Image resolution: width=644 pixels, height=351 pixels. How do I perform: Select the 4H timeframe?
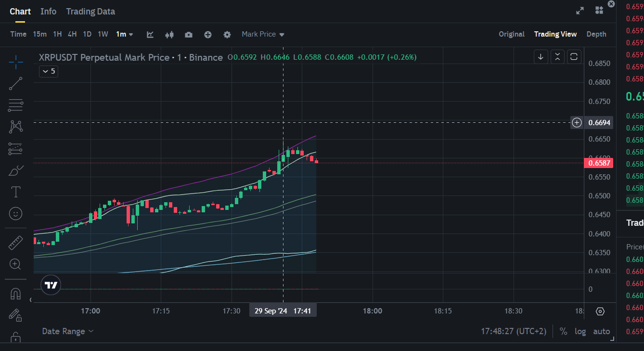tap(72, 34)
